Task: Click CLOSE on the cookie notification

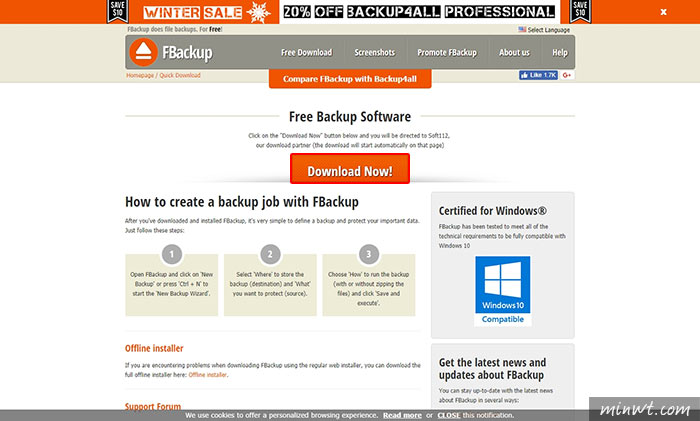Action: (x=449, y=415)
